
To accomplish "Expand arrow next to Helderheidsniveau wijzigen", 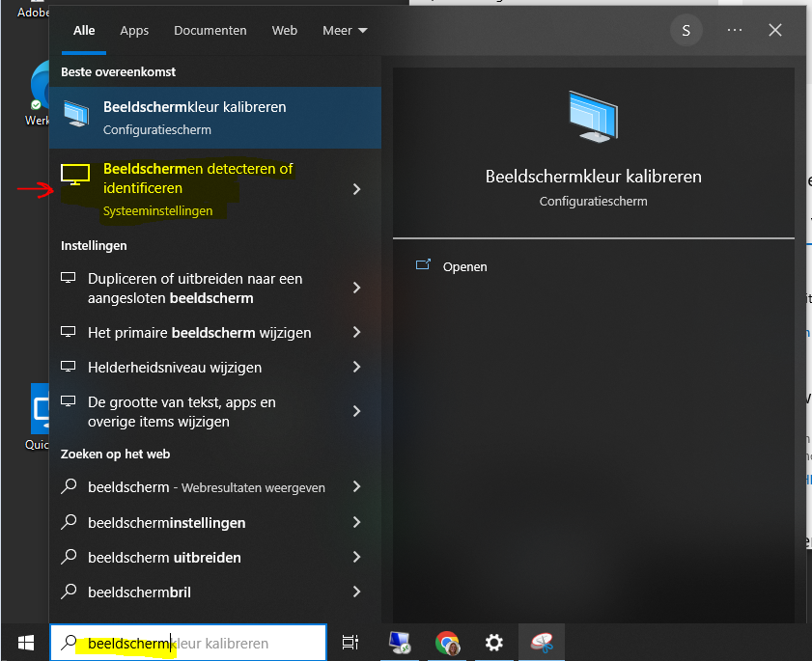I will click(356, 367).
